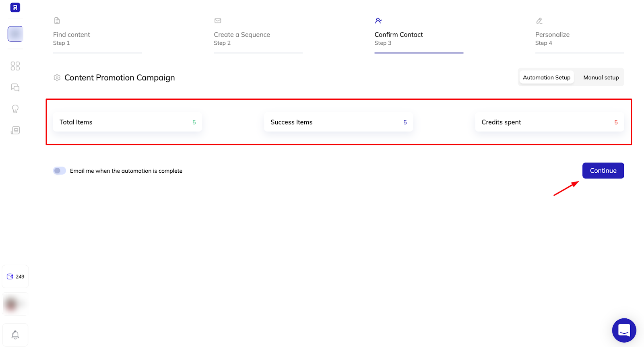Click the Confirm Contact person icon
Screen dimensions: 644x347
pyautogui.click(x=378, y=21)
